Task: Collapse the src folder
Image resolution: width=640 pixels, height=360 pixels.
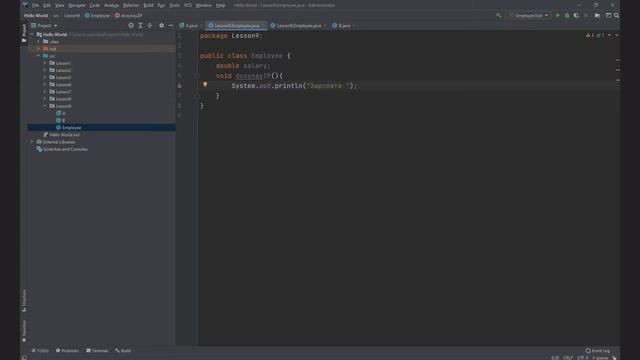Action: click(39, 56)
